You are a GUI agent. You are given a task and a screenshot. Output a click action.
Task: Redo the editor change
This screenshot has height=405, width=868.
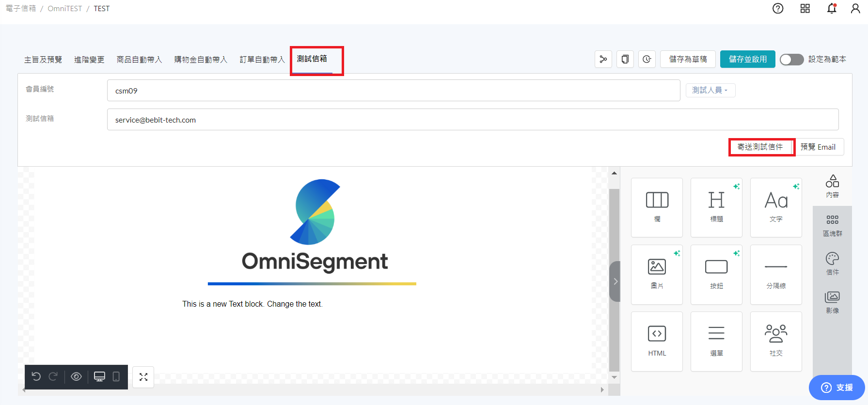coord(53,376)
